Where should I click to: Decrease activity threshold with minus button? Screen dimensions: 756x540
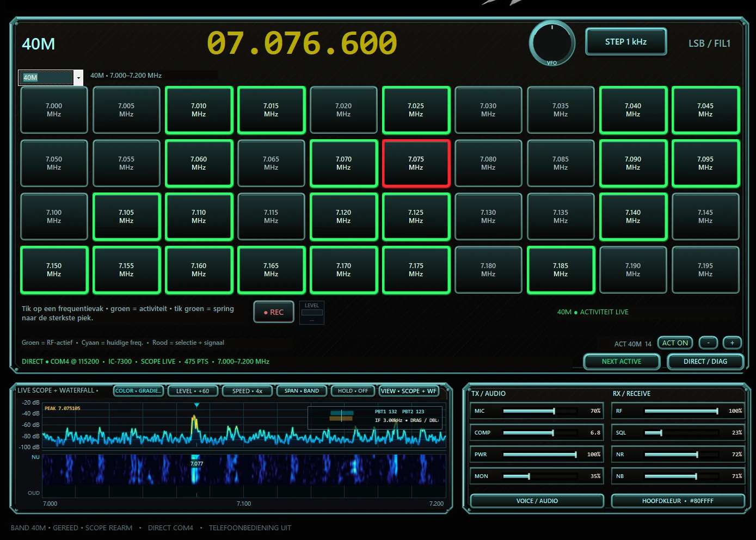tap(708, 343)
